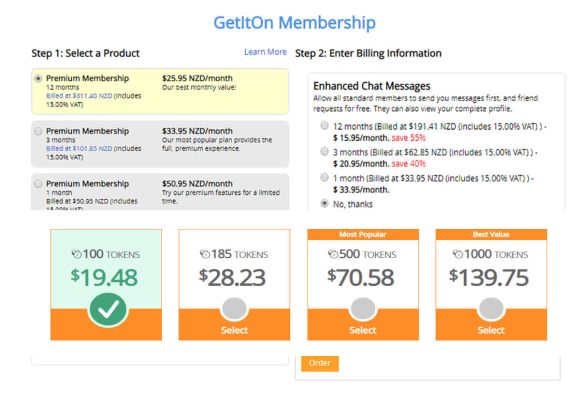Click the green checkmark on 100 tokens

tap(108, 310)
